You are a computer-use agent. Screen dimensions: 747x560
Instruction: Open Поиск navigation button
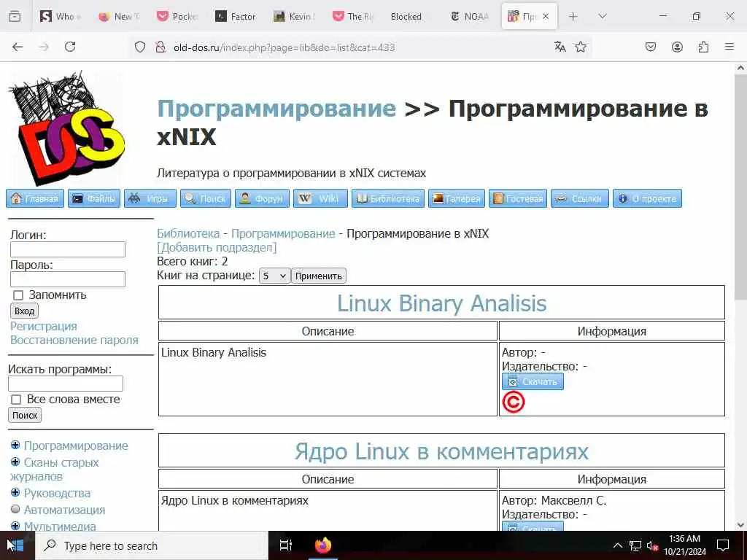click(206, 198)
